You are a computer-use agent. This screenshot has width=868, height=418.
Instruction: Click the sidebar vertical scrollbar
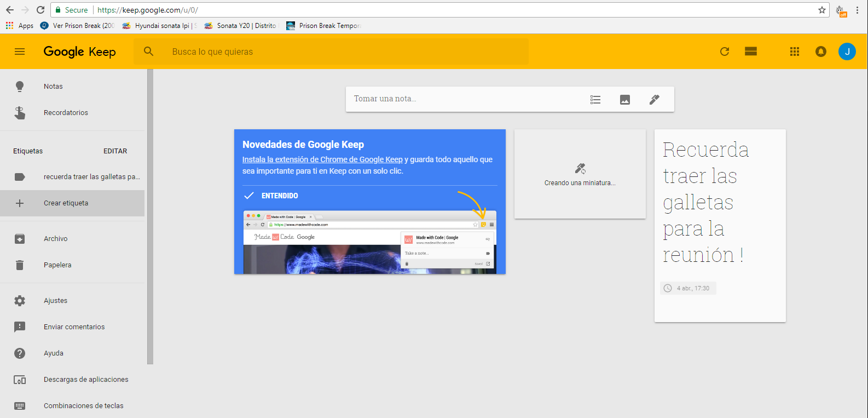150,216
